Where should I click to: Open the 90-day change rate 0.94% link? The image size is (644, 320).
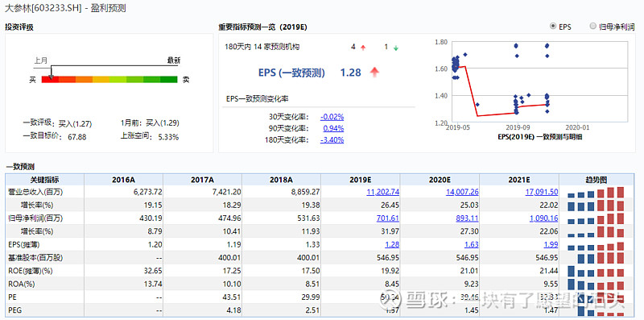point(333,128)
